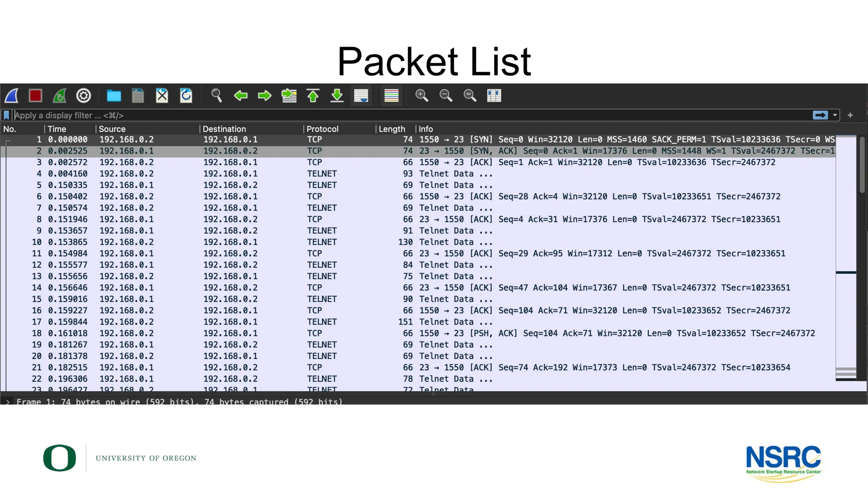Sort by the Source column header

[147, 129]
